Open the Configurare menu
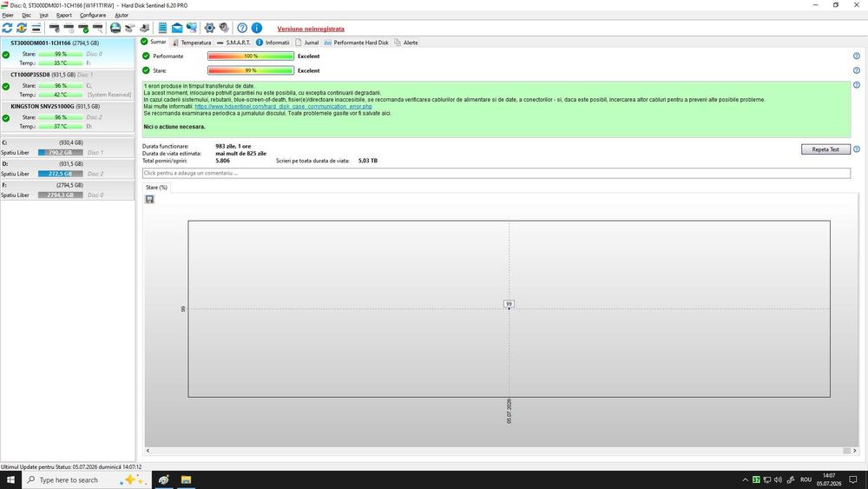This screenshot has height=489, width=868. [x=93, y=15]
